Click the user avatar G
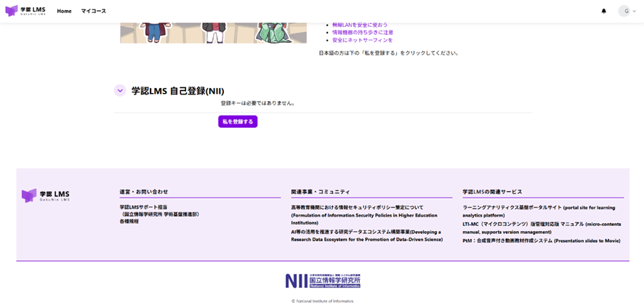 click(625, 11)
